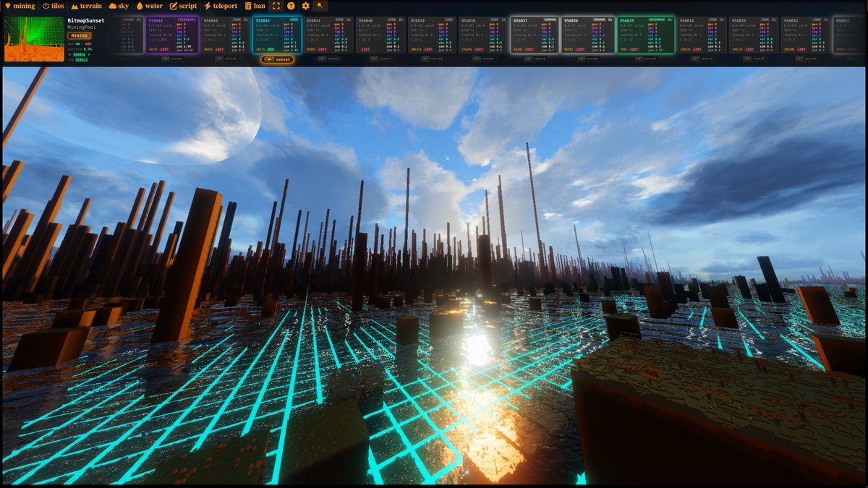
Task: Open the sky menu
Action: (x=119, y=6)
